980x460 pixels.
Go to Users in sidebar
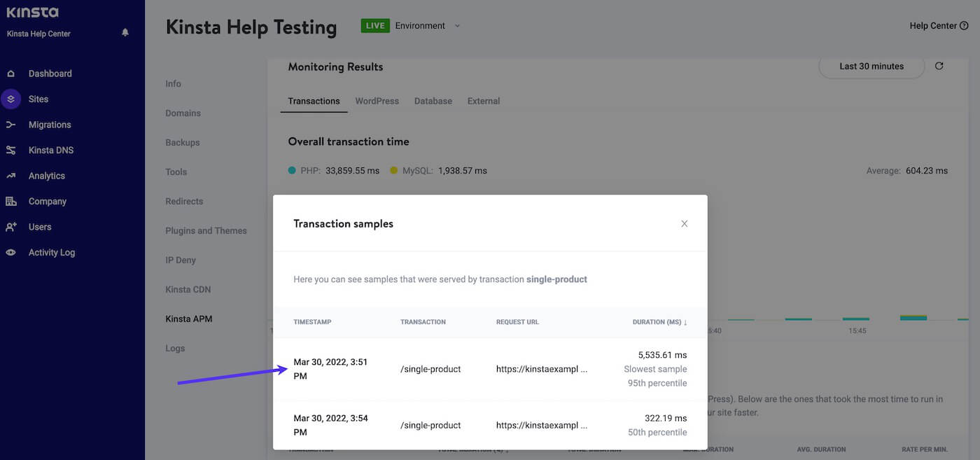point(40,227)
